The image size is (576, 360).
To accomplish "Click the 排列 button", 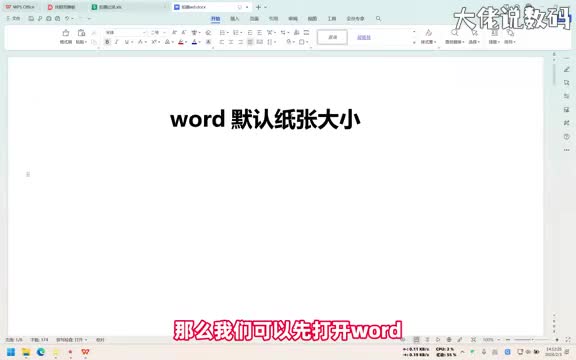I will click(510, 37).
